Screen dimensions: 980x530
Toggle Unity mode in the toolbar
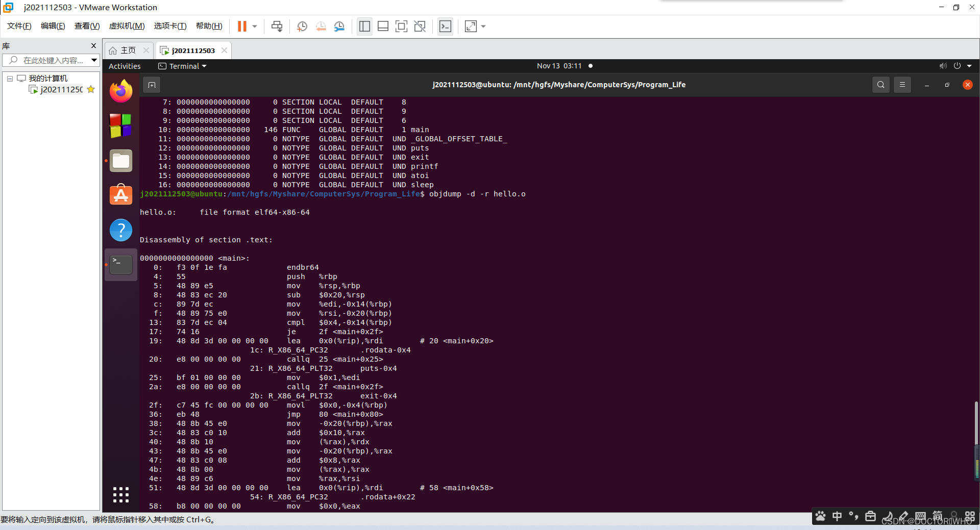pyautogui.click(x=420, y=26)
